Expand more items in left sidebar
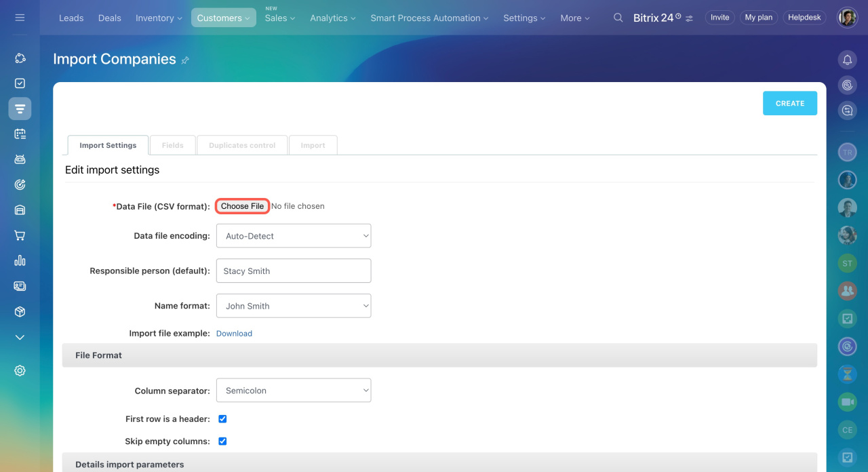This screenshot has height=472, width=868. tap(20, 337)
